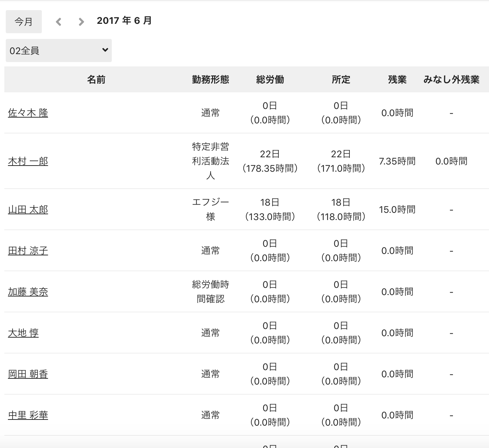Select 山田 太郎's みなし外残業 dash cell
The width and height of the screenshot is (489, 448).
click(451, 210)
